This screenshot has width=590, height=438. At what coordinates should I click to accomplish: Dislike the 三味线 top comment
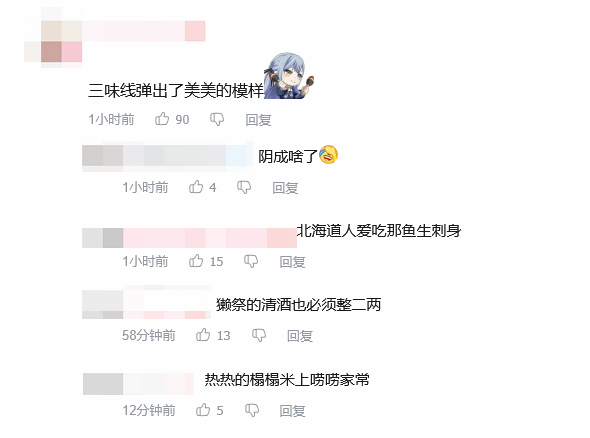[217, 119]
